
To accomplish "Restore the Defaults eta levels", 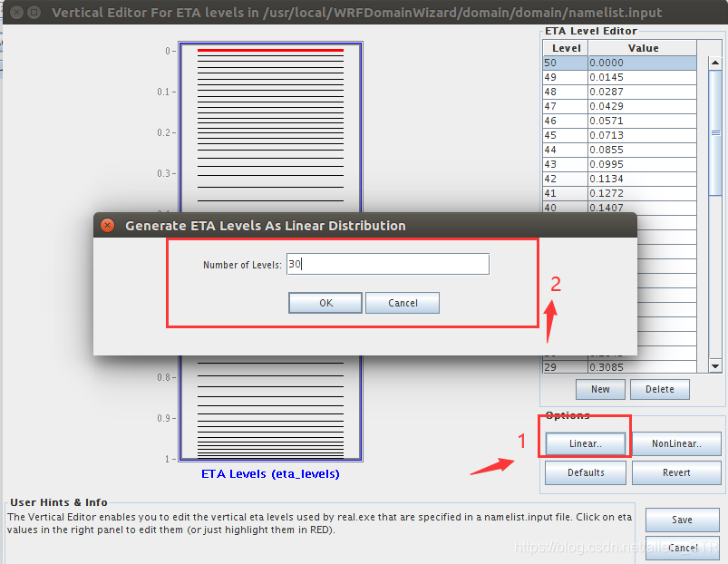I will click(586, 472).
